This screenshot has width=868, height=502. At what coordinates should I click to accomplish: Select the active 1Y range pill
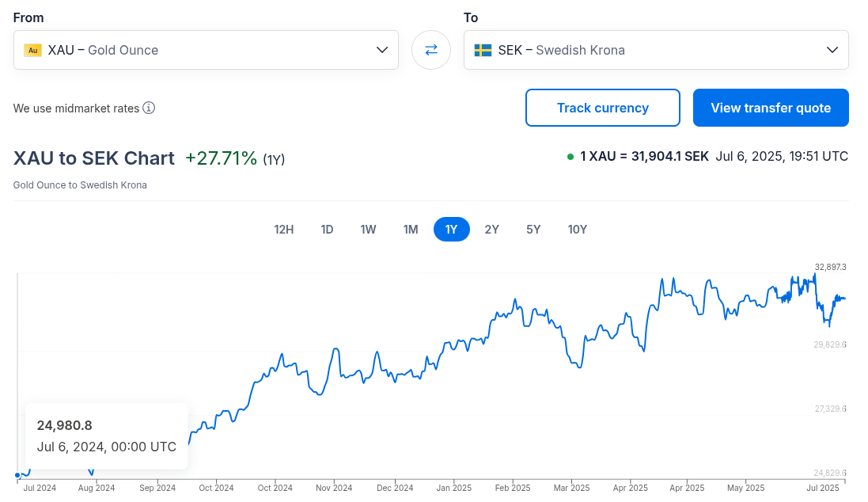tap(451, 230)
